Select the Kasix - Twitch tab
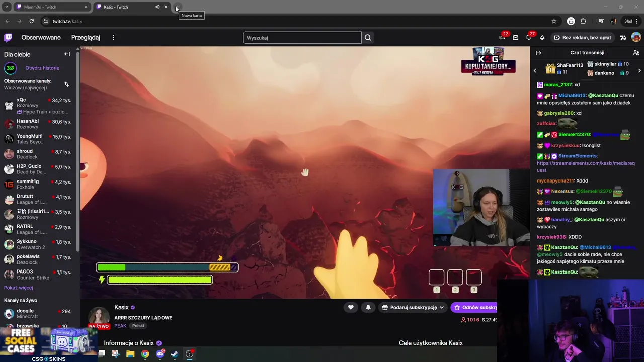The height and width of the screenshot is (362, 644). tap(131, 7)
